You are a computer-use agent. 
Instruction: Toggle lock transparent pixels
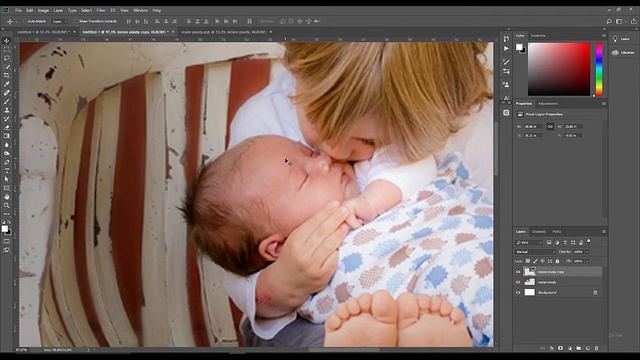coord(528,261)
